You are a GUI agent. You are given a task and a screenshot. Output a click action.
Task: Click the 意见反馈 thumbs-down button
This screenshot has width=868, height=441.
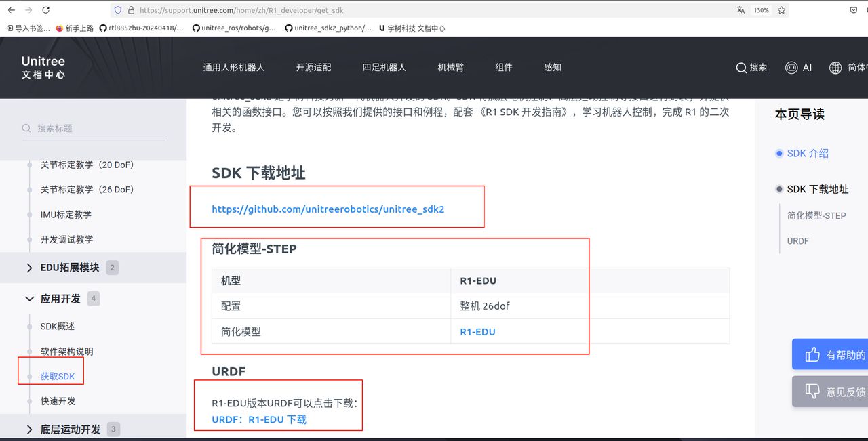(830, 392)
